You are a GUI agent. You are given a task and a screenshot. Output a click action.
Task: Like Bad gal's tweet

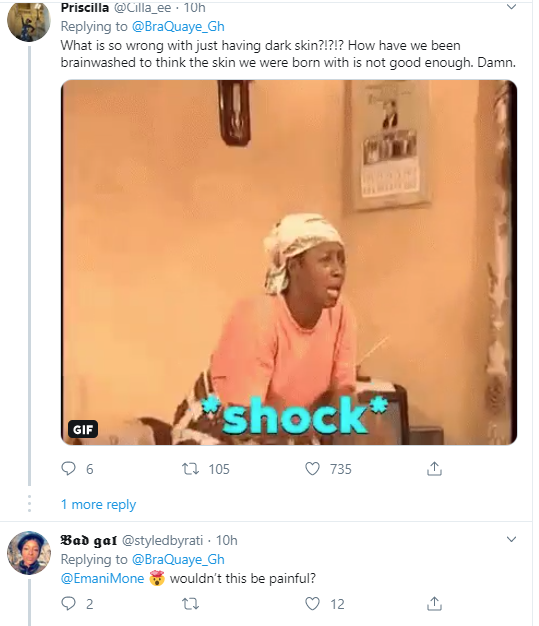tap(312, 603)
